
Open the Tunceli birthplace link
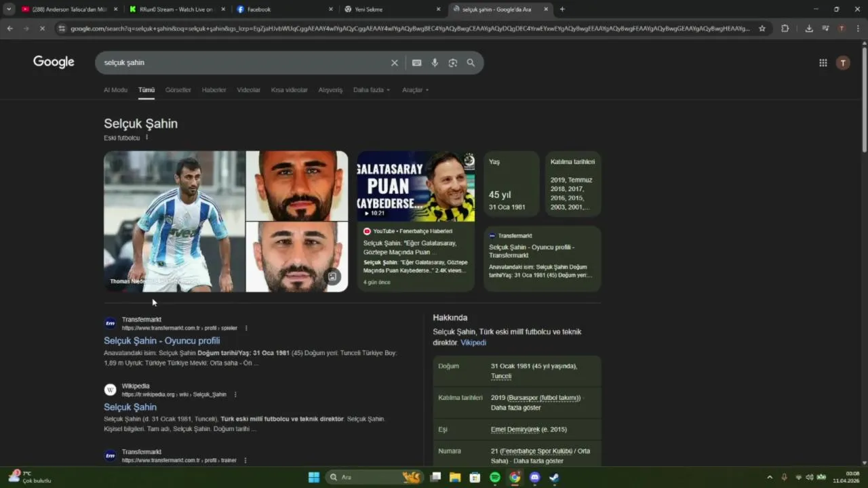[x=501, y=376]
